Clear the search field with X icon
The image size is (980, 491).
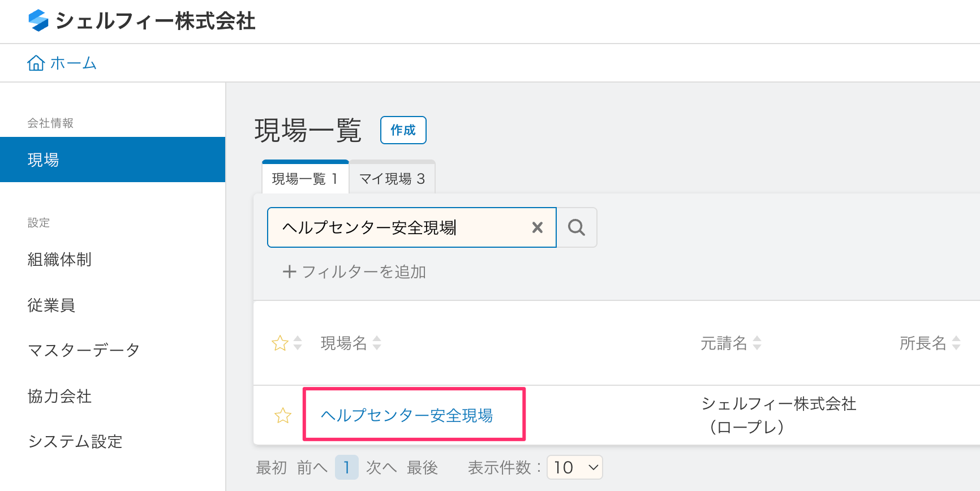pos(538,227)
